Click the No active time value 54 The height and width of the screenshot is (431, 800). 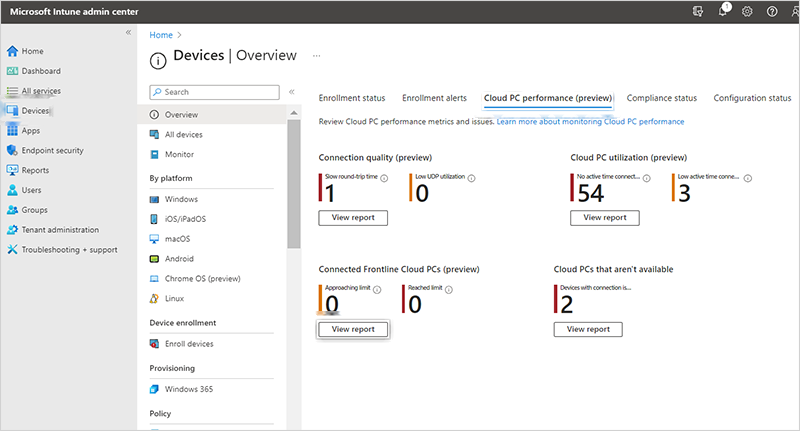click(591, 194)
